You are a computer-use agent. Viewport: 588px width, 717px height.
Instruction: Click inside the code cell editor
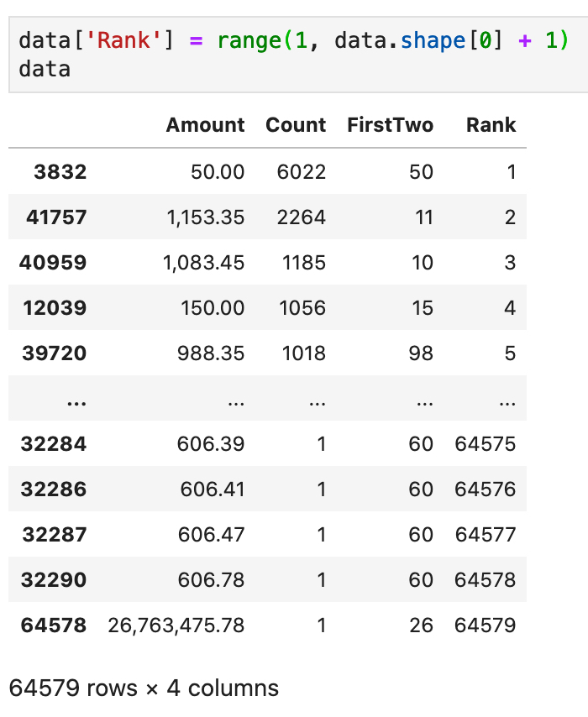click(x=298, y=55)
